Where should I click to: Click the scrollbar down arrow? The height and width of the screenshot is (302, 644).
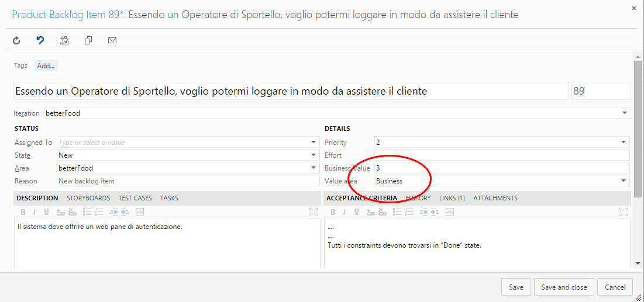tap(638, 263)
